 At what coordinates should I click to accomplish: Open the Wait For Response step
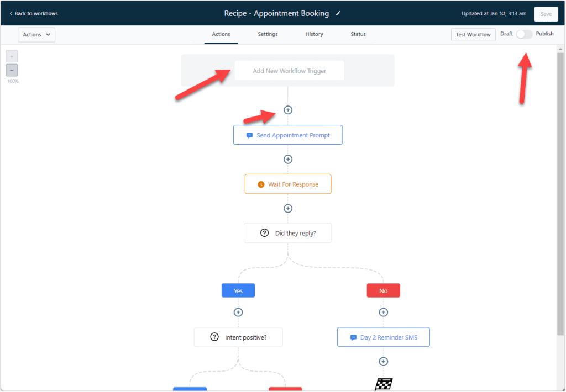click(x=287, y=184)
